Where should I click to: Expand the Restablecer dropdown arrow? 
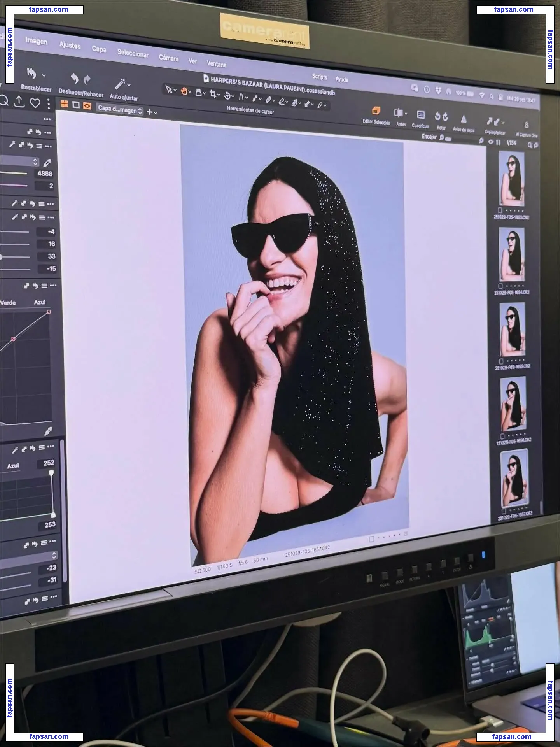coord(44,75)
